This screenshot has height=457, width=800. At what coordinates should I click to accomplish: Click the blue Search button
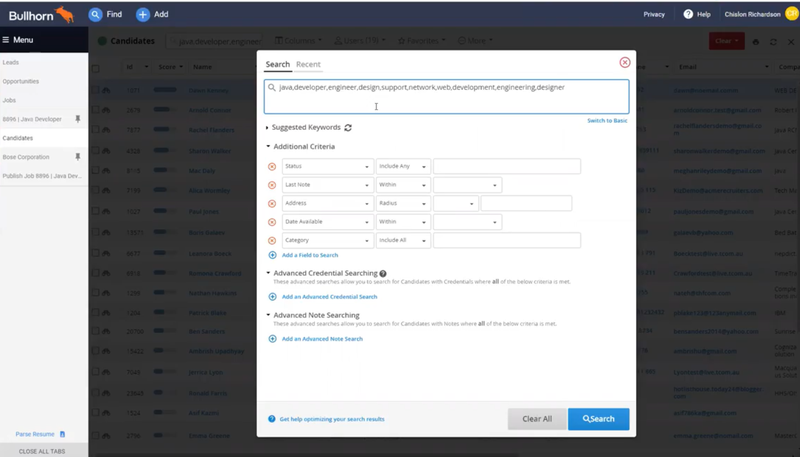[598, 419]
